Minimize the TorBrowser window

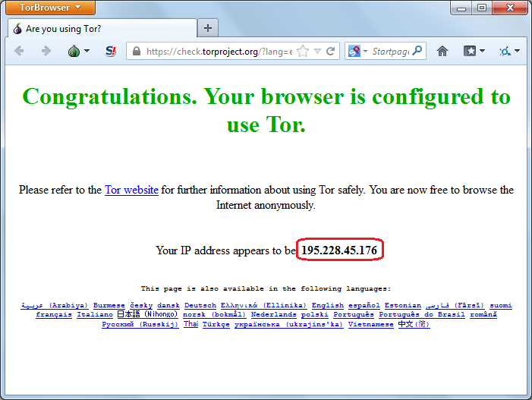[x=461, y=8]
